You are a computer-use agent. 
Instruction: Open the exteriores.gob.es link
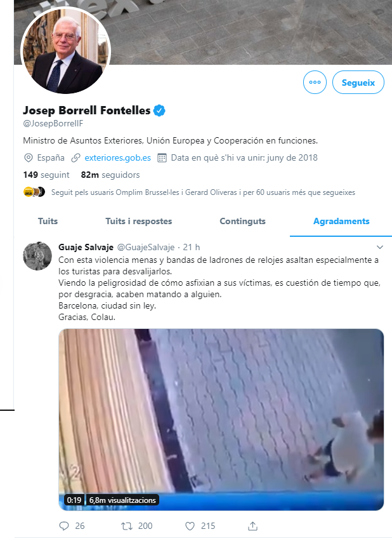coord(117,157)
